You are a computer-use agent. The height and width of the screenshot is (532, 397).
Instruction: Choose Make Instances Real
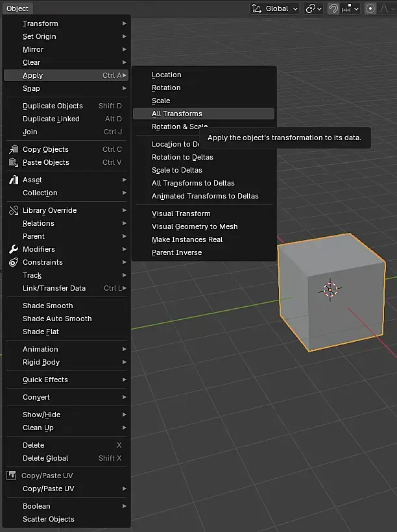click(204, 239)
